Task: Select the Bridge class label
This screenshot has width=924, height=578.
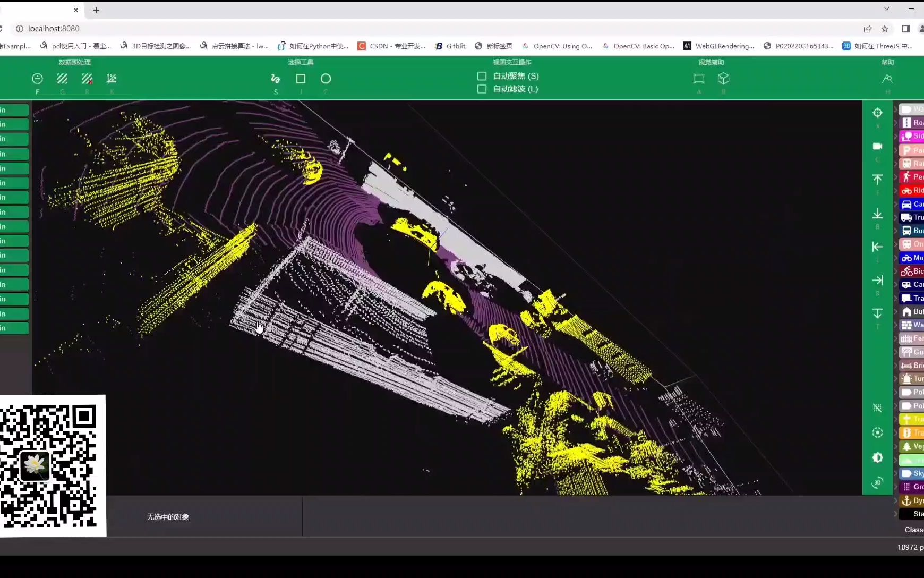Action: click(x=912, y=365)
